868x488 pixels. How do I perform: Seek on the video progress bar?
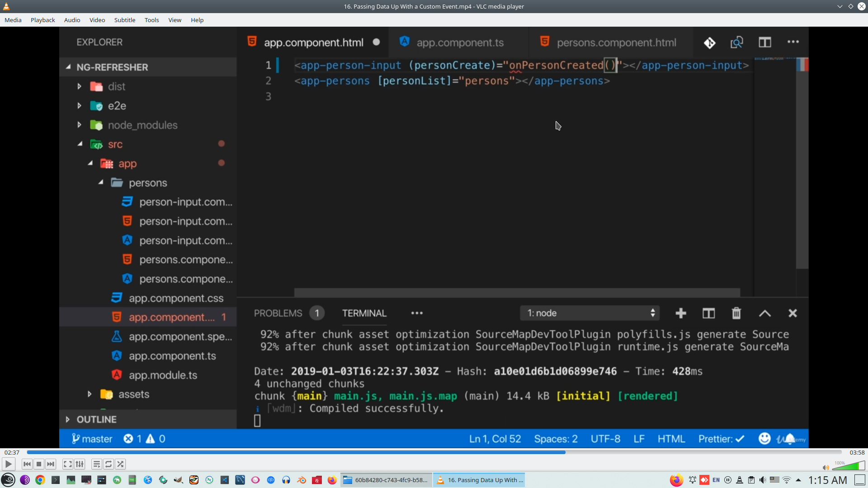(434, 452)
